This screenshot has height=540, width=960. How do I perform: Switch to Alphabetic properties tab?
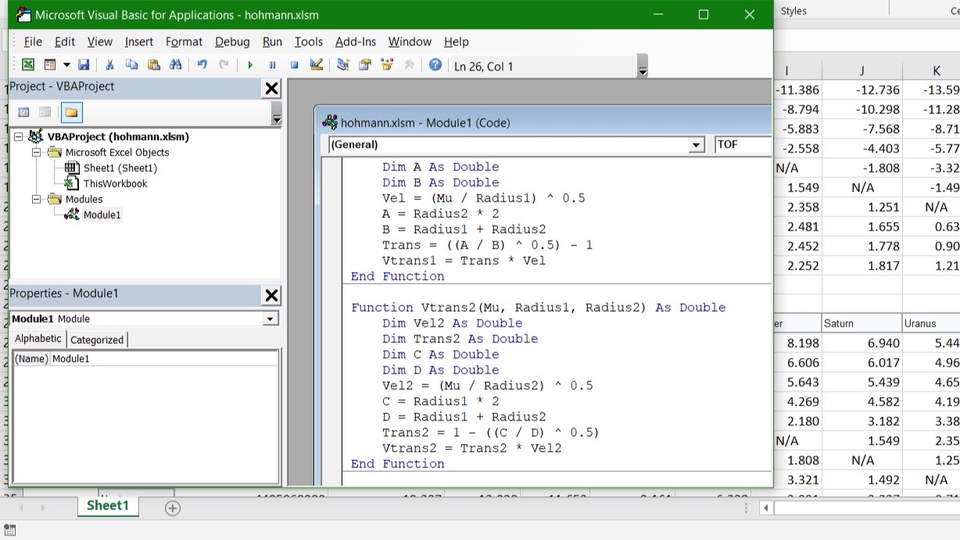point(38,339)
